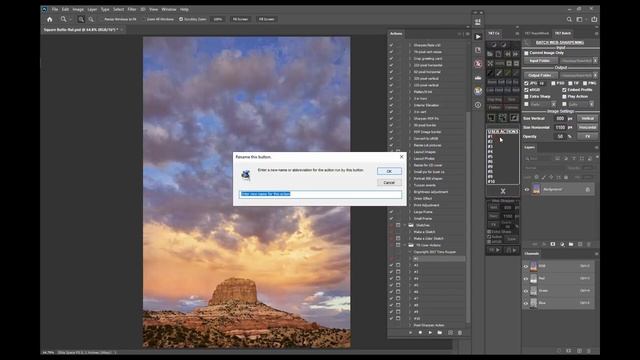Open the Edit menu
This screenshot has height=360, width=640.
65,9
